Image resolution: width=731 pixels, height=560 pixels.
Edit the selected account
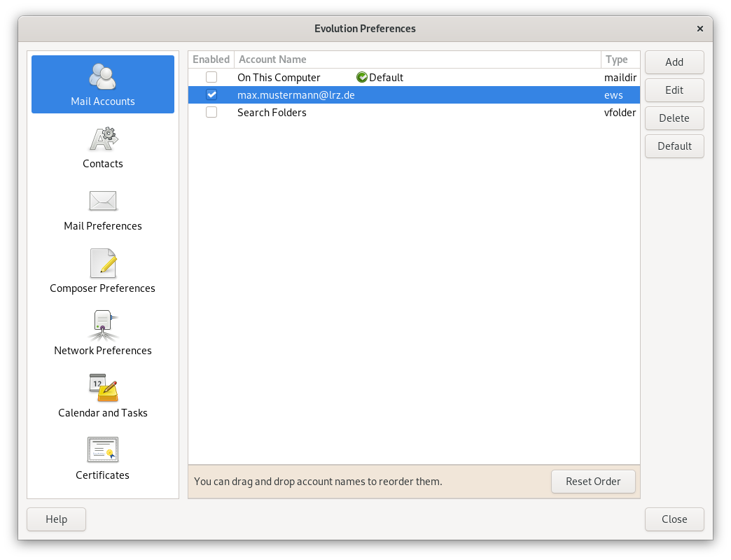pyautogui.click(x=674, y=90)
